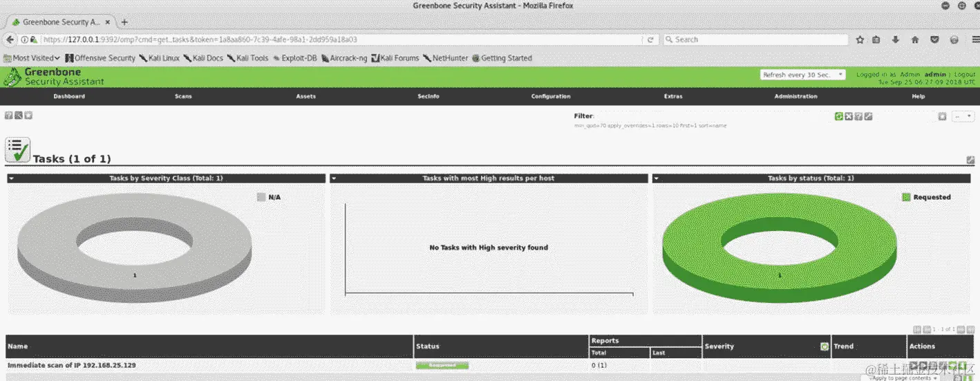The image size is (980, 381).
Task: Open the Configuration menu
Action: [x=551, y=96]
